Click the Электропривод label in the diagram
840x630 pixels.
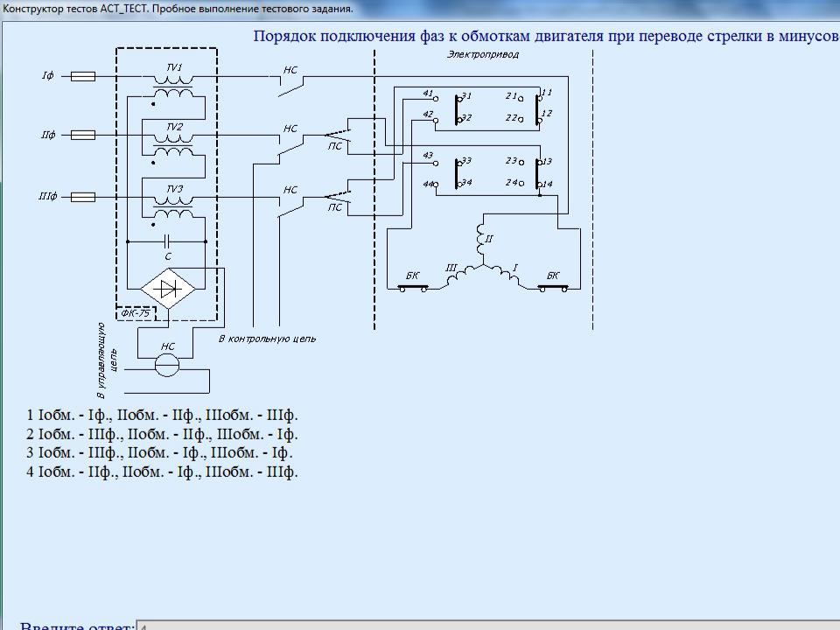483,54
